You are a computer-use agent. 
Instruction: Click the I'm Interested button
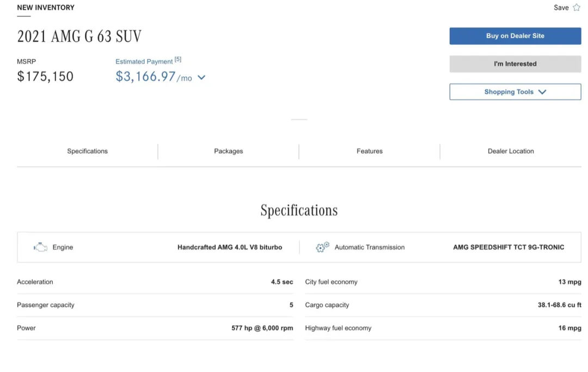coord(515,64)
